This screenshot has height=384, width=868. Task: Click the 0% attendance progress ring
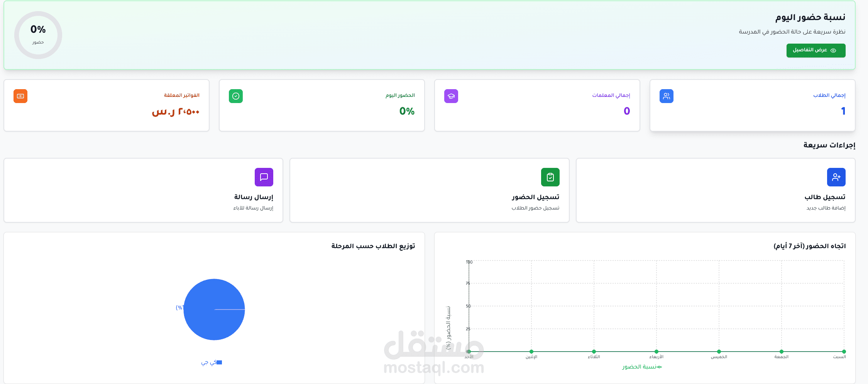click(x=38, y=35)
